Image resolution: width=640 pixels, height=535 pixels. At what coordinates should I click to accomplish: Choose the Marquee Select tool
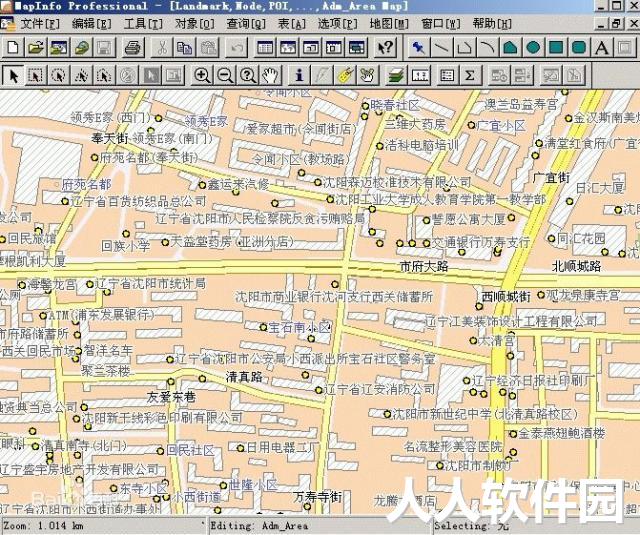(36, 75)
